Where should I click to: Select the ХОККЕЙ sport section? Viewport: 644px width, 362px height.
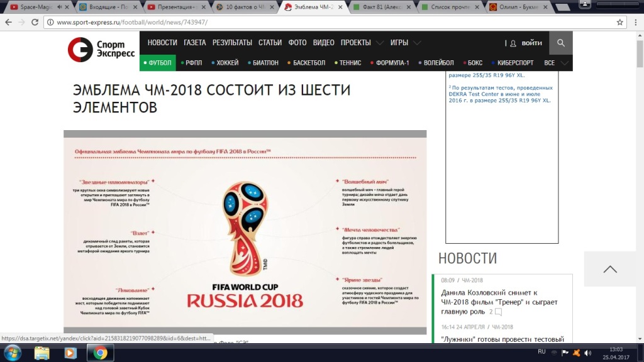(x=225, y=63)
